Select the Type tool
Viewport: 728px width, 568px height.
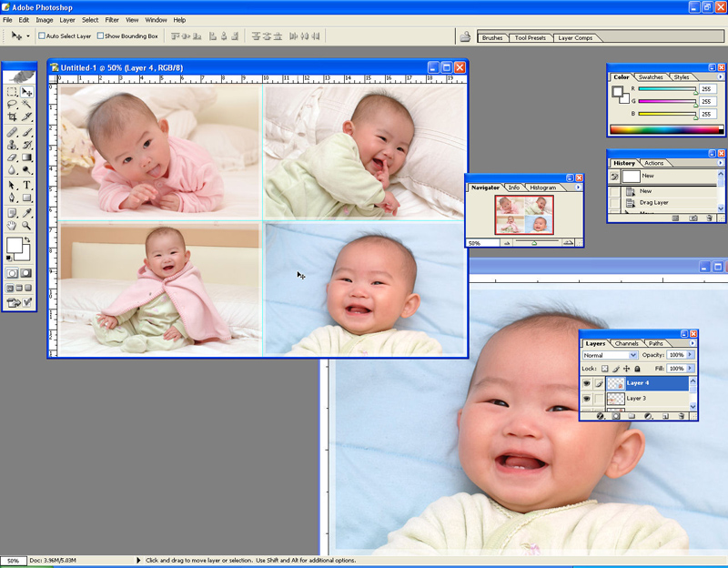[27, 185]
